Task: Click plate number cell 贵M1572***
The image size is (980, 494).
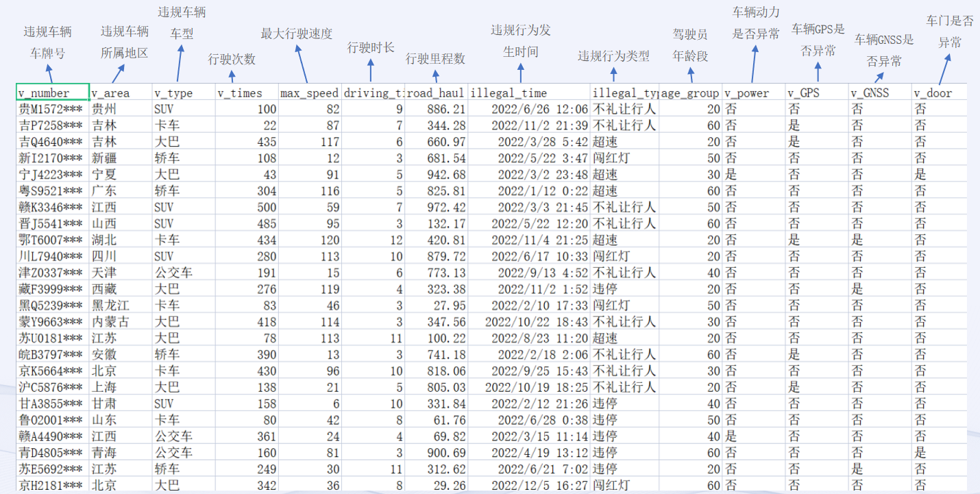Action: [53, 109]
